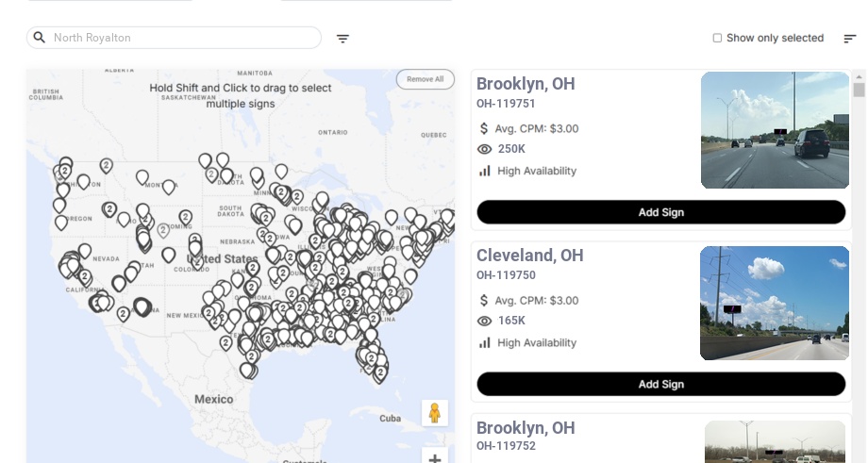Click the 165K impressions eye icon

[485, 321]
